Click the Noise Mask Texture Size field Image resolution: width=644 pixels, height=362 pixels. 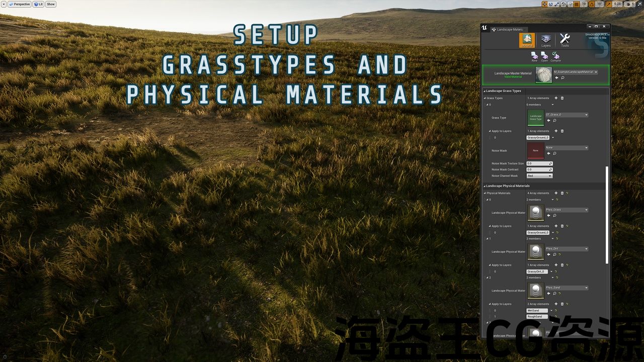[x=538, y=163]
